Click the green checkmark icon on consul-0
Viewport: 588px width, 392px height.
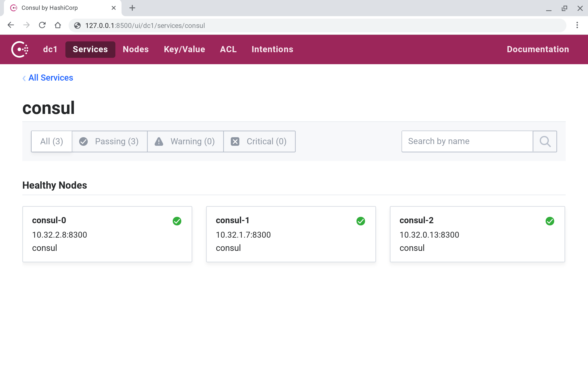point(177,221)
